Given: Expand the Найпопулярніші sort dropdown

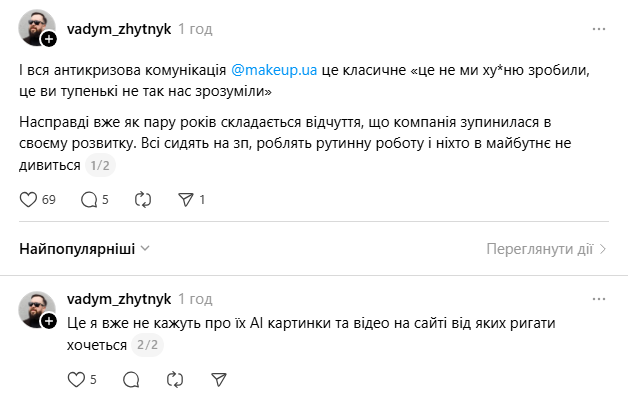Looking at the screenshot, I should pyautogui.click(x=84, y=248).
